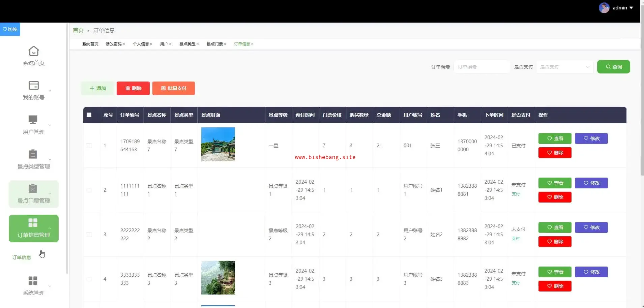The height and width of the screenshot is (308, 644).
Task: Click the 系统管理 grid icon
Action: tap(33, 281)
